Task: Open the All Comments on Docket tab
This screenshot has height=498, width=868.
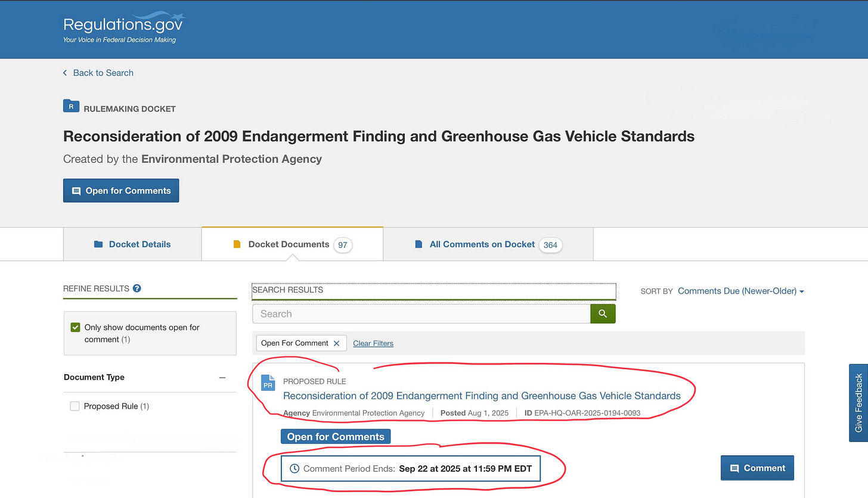Action: [488, 244]
